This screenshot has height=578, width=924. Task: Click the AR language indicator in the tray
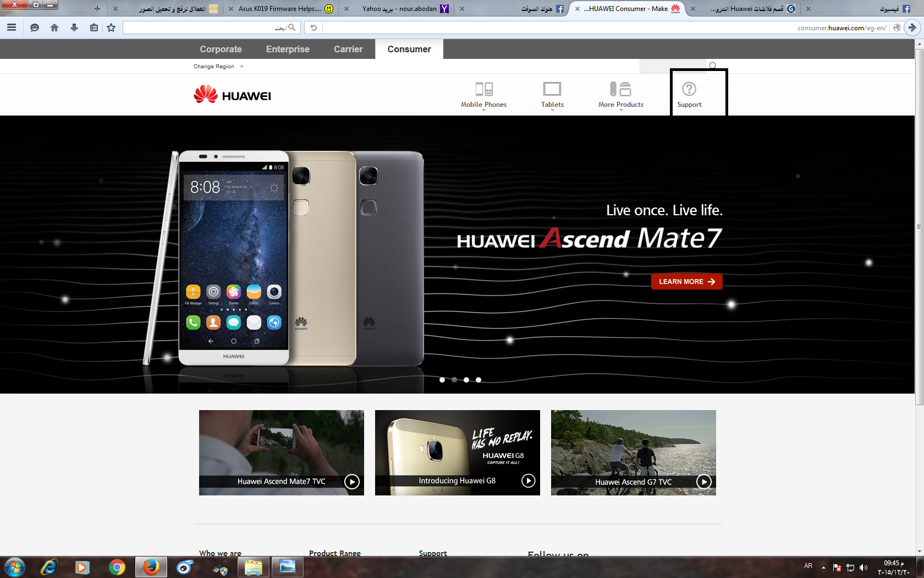tap(808, 566)
